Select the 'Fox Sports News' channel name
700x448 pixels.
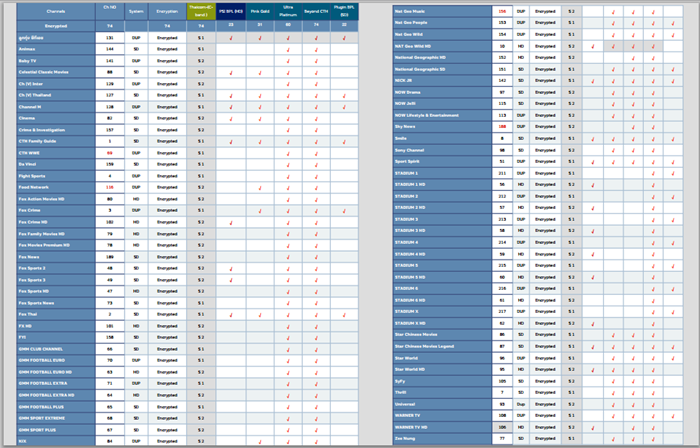click(x=56, y=303)
